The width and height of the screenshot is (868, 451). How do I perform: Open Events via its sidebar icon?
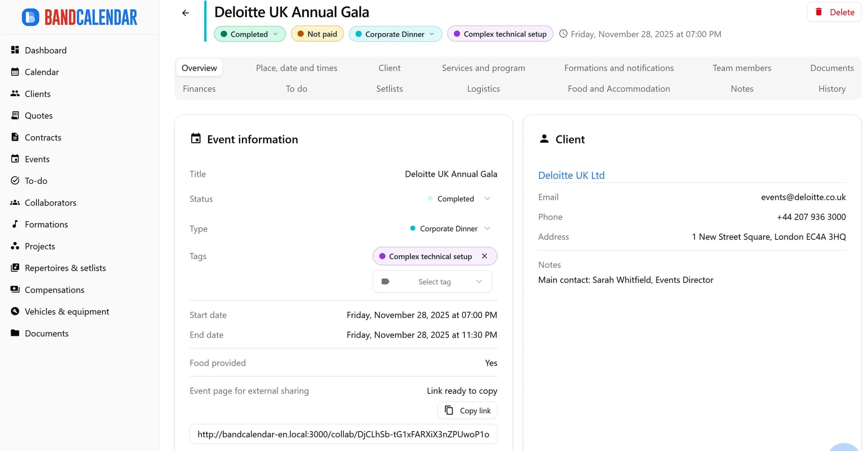coord(15,159)
